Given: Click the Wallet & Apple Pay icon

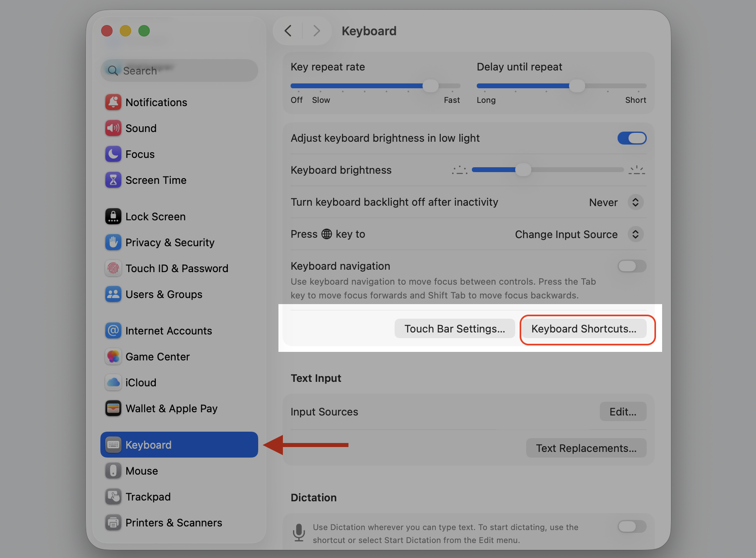Looking at the screenshot, I should pyautogui.click(x=113, y=409).
